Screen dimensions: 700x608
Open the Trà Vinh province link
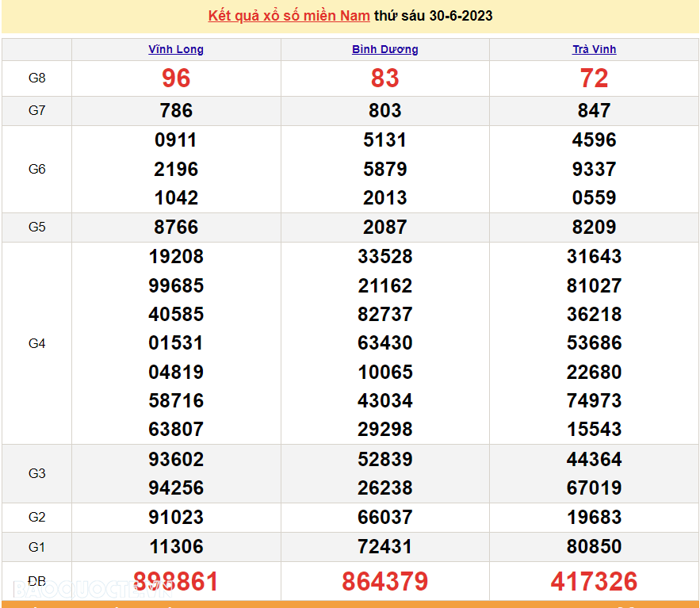pyautogui.click(x=595, y=50)
